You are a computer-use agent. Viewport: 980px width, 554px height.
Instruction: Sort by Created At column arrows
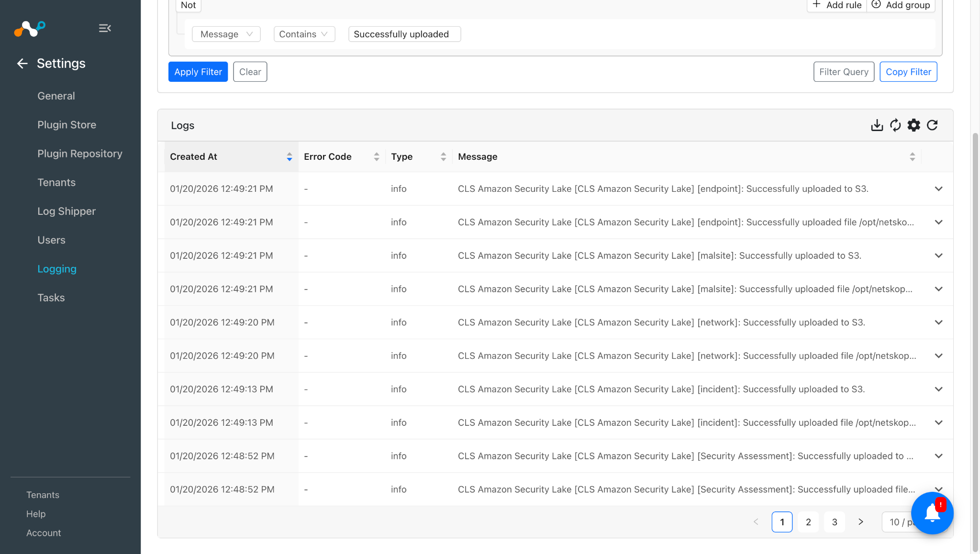tap(290, 157)
